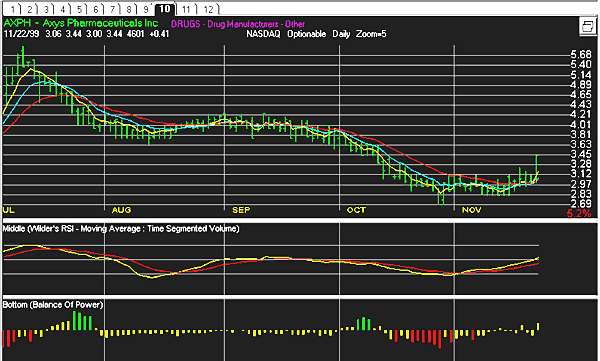The width and height of the screenshot is (600, 361).
Task: Click the Daily timeframe label
Action: [x=341, y=34]
